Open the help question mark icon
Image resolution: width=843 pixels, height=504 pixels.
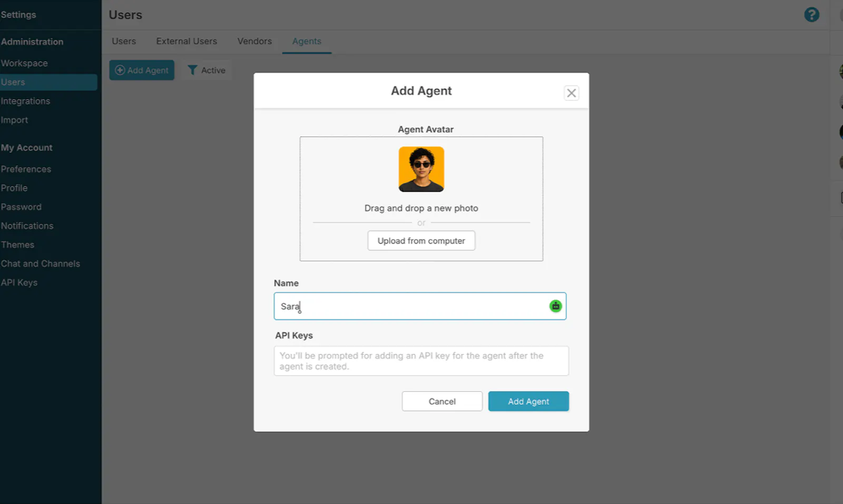pos(811,15)
